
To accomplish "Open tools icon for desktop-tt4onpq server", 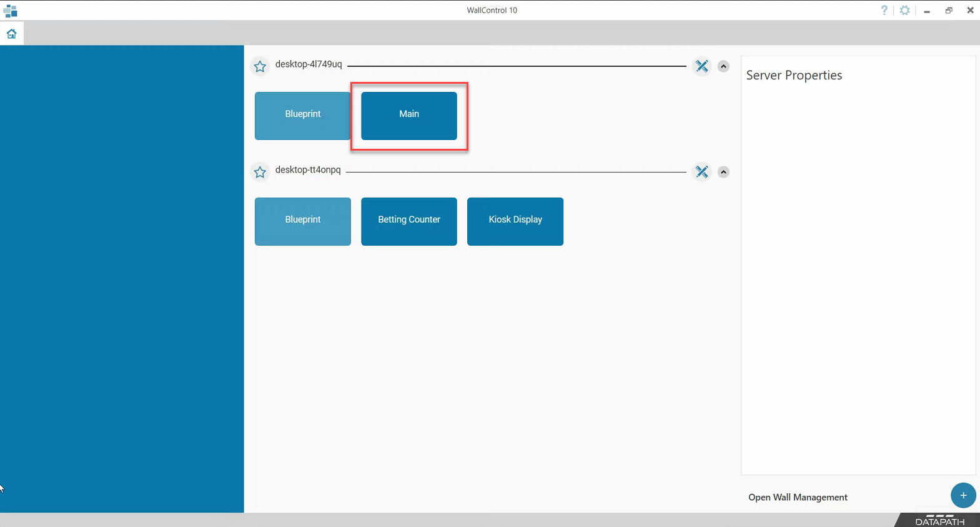I will (702, 172).
